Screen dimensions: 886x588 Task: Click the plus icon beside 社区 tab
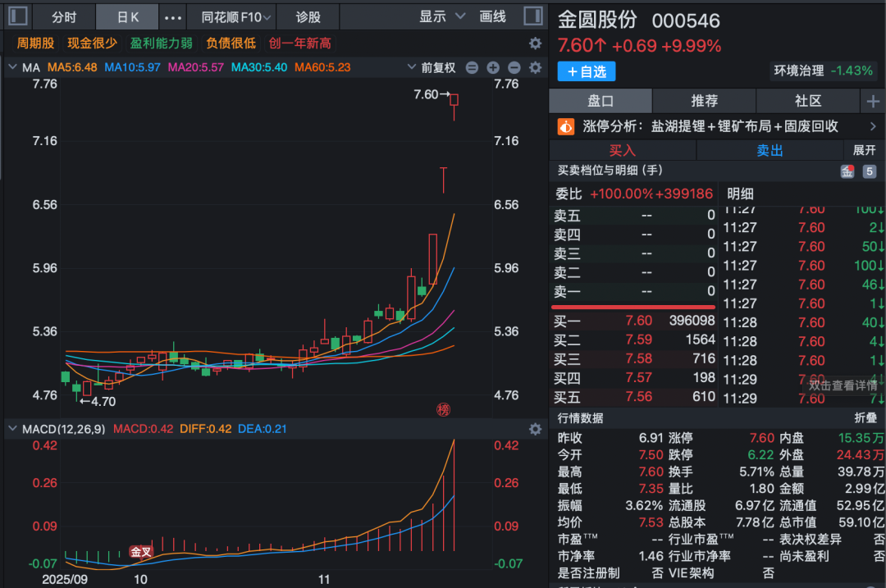click(872, 101)
